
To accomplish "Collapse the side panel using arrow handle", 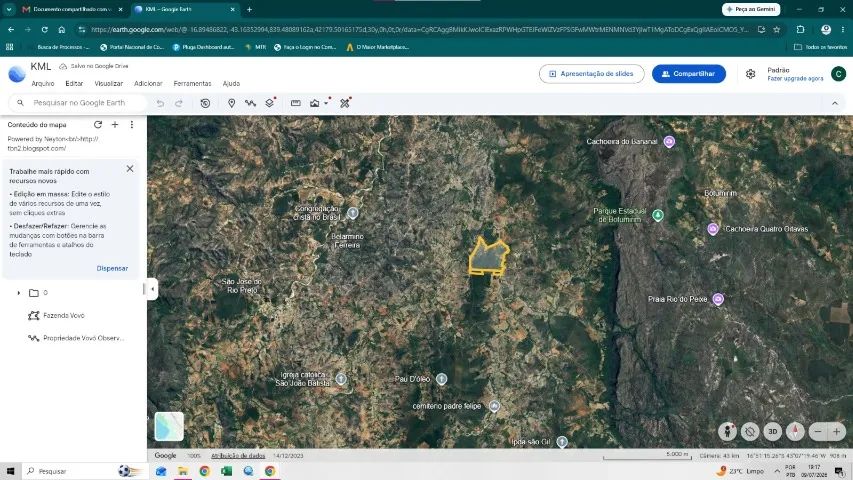I will click(152, 289).
